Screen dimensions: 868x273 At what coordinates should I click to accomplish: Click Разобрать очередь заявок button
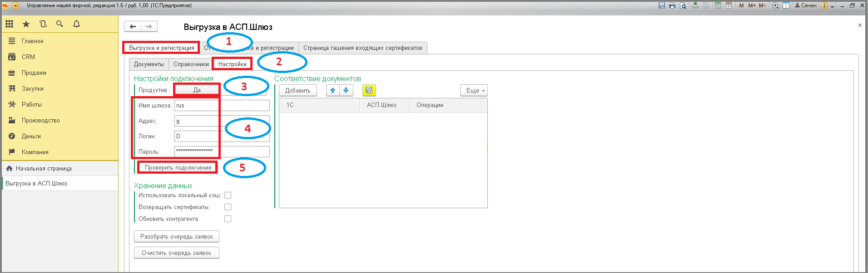[x=177, y=236]
